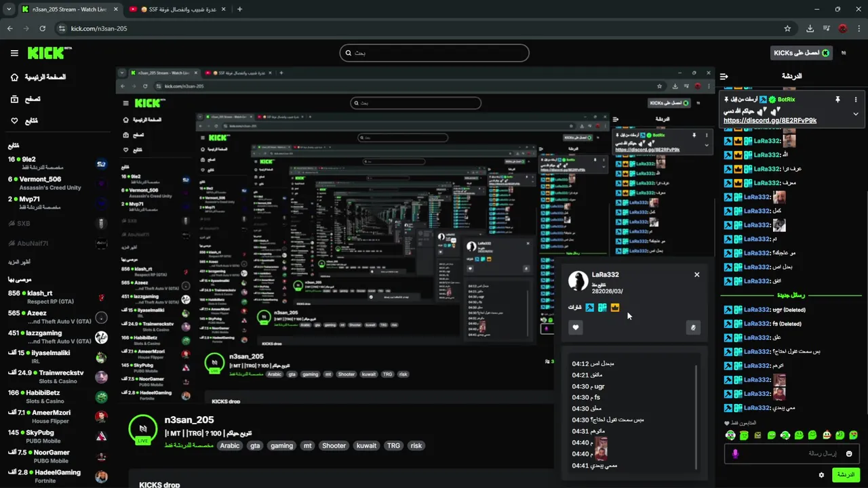Open the emoji picker in chat input
The height and width of the screenshot is (488, 868).
(849, 453)
